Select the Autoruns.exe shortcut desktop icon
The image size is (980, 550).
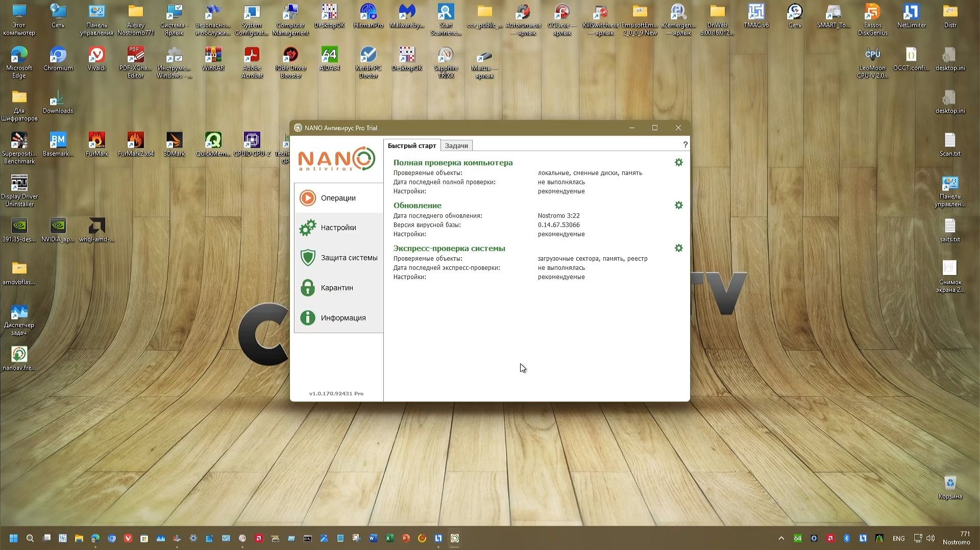pos(523,19)
